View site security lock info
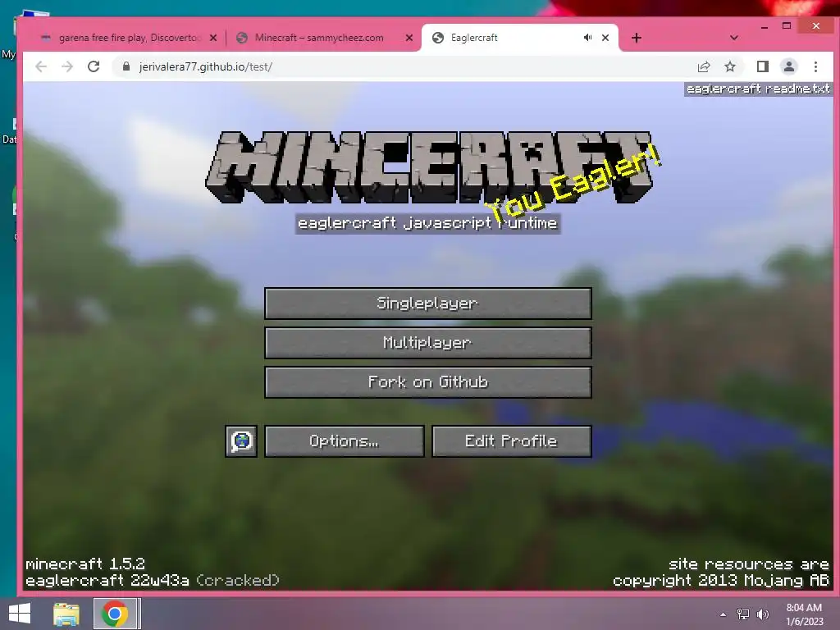Viewport: 840px width, 630px height. click(126, 66)
